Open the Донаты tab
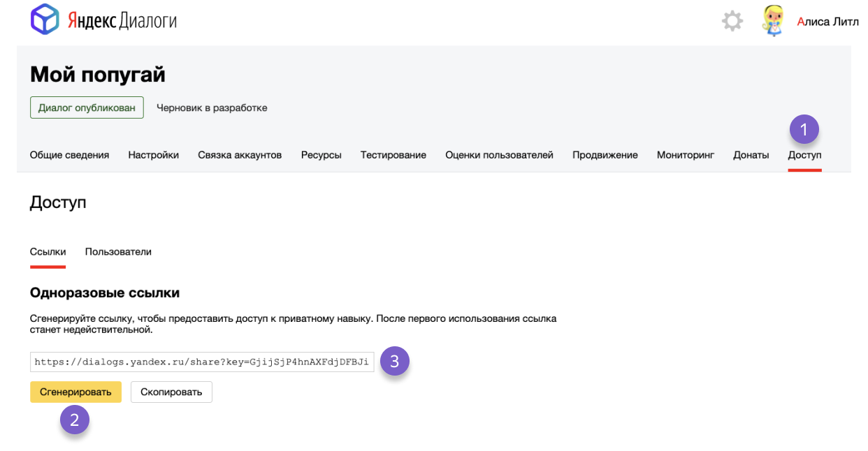The width and height of the screenshot is (868, 451). 751,155
